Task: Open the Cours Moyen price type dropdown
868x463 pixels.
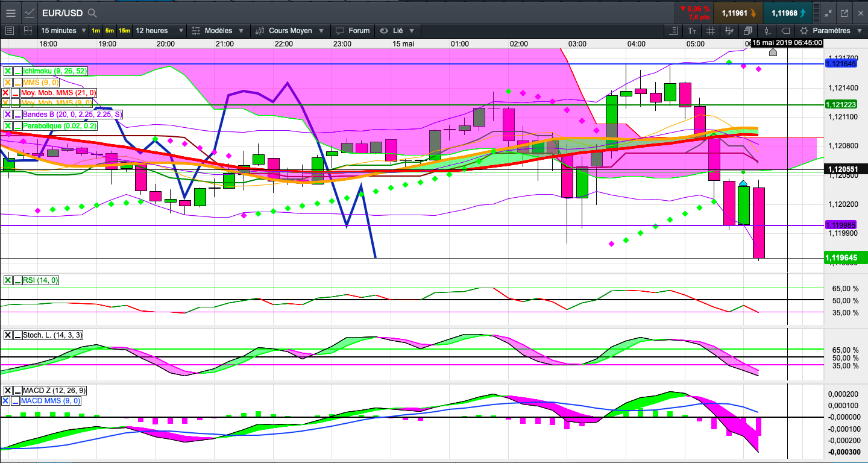Action: [x=292, y=31]
